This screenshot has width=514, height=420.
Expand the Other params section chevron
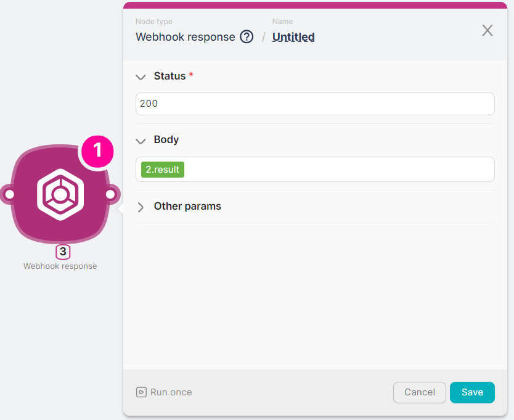(x=141, y=207)
